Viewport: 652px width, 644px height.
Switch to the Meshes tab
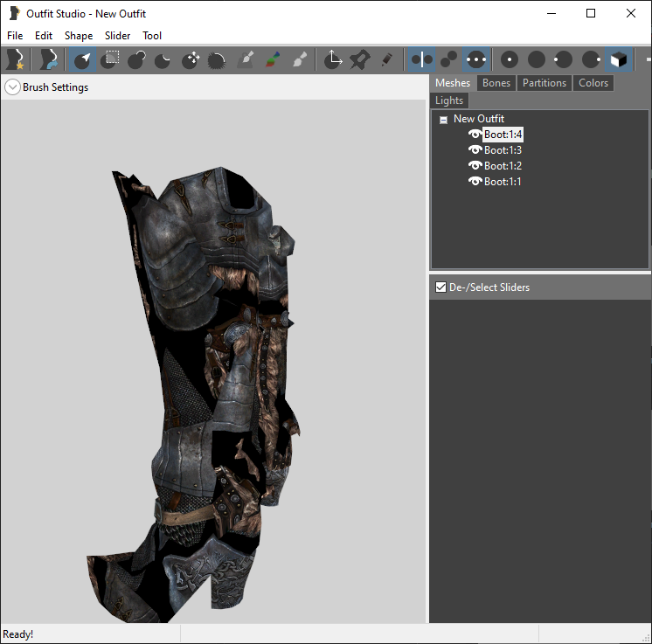pos(453,83)
